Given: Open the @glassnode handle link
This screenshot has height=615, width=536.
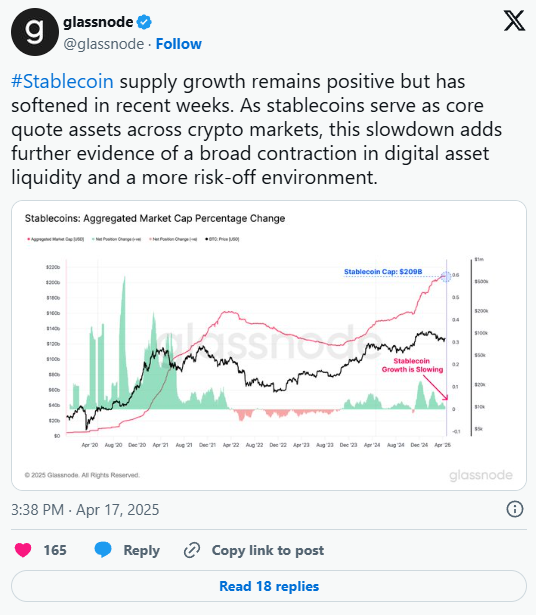Looking at the screenshot, I should pos(104,44).
